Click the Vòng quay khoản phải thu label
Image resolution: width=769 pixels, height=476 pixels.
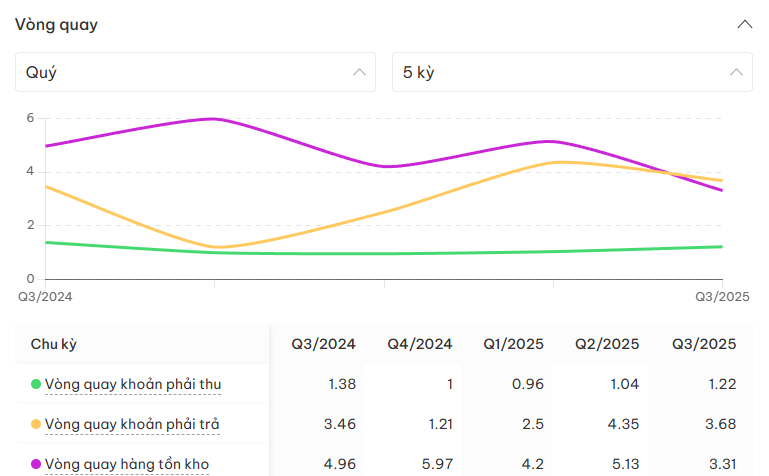[x=133, y=384]
